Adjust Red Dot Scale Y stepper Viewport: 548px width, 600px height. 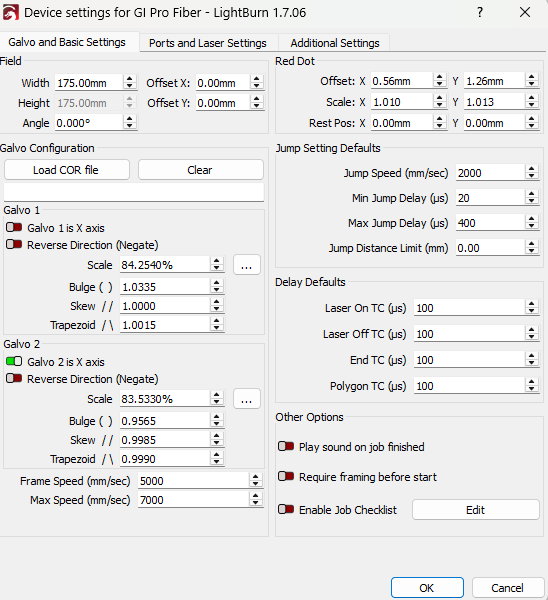pos(532,101)
